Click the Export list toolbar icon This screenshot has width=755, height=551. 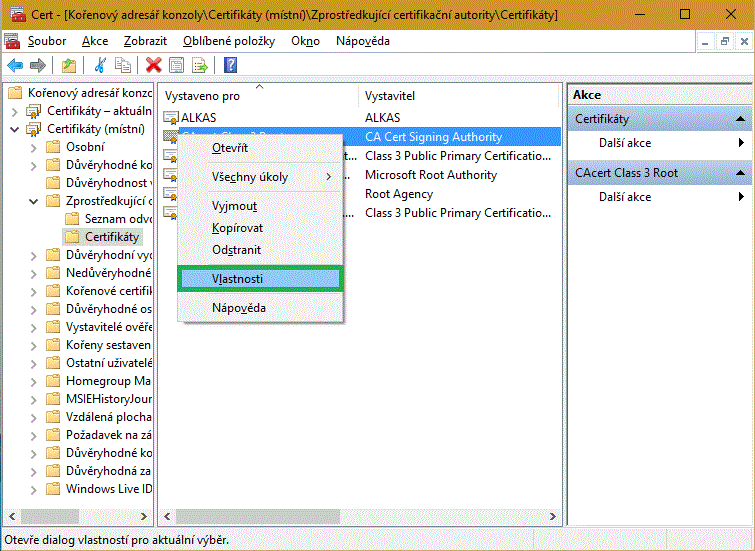200,65
